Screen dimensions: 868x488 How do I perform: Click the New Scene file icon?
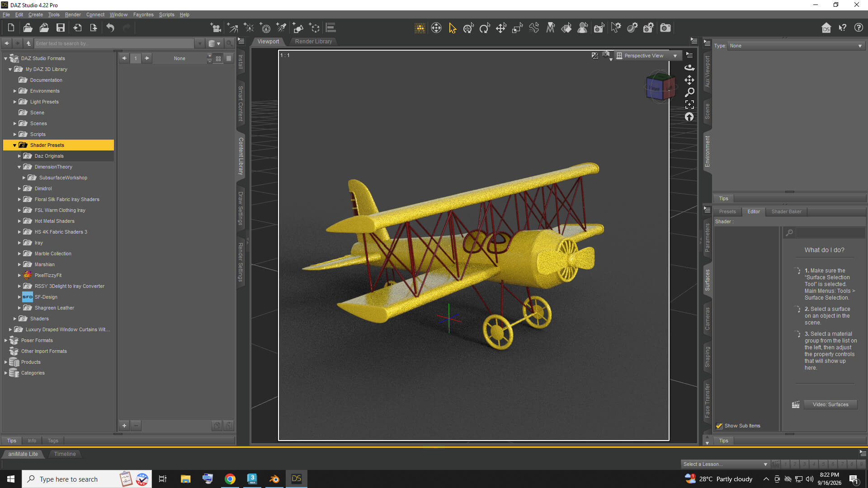pyautogui.click(x=11, y=28)
